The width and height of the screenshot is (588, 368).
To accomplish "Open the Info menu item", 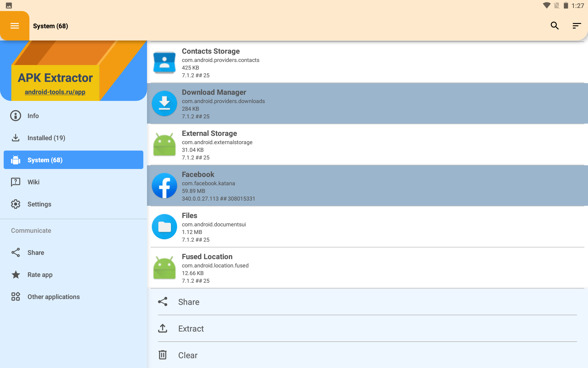I will tap(73, 116).
